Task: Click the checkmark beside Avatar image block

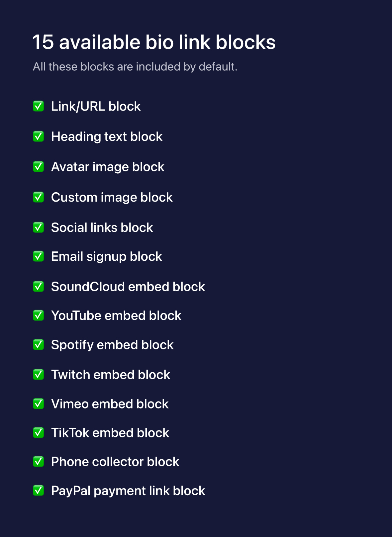Action: (x=39, y=167)
